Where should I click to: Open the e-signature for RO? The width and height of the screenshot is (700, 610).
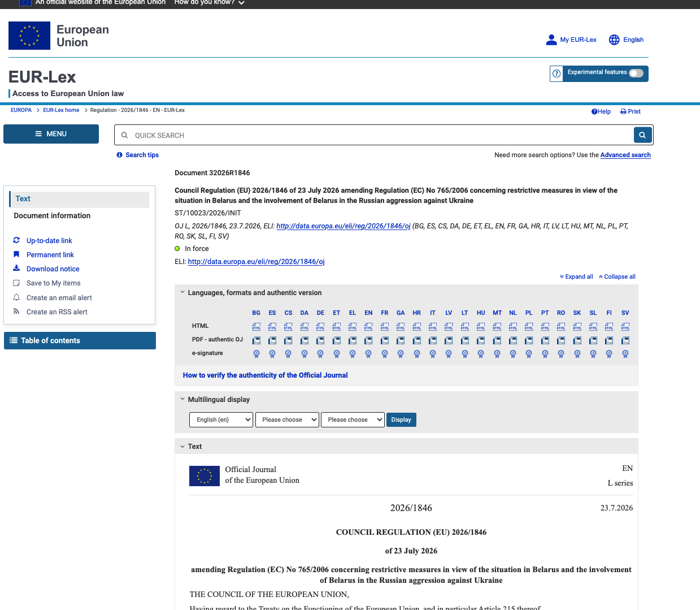(x=561, y=354)
